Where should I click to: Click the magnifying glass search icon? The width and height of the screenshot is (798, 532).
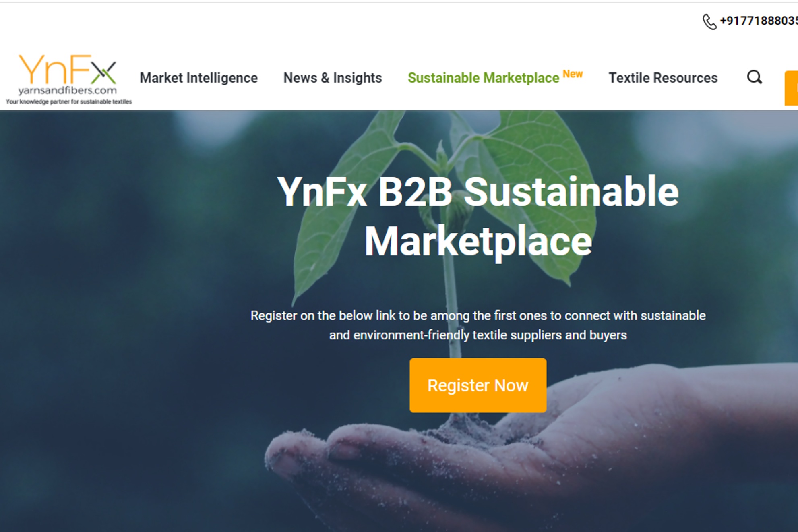pos(755,77)
